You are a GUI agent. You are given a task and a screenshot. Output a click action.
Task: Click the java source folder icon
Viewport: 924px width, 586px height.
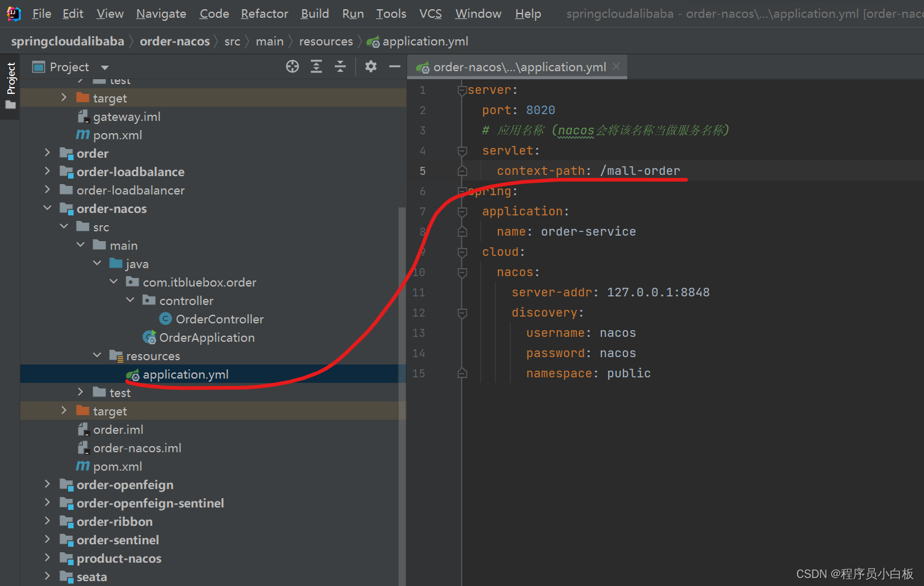[116, 263]
